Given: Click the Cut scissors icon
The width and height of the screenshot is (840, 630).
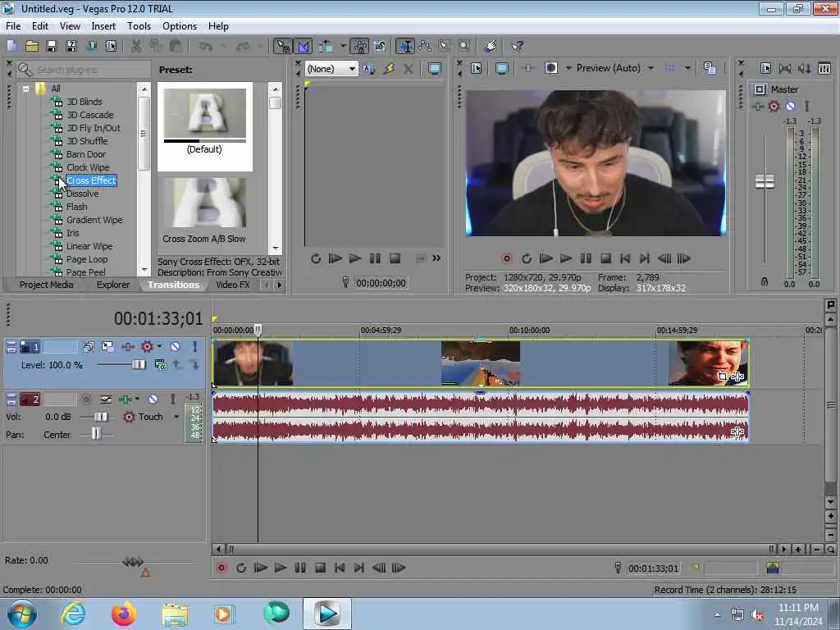Looking at the screenshot, I should click(x=137, y=46).
